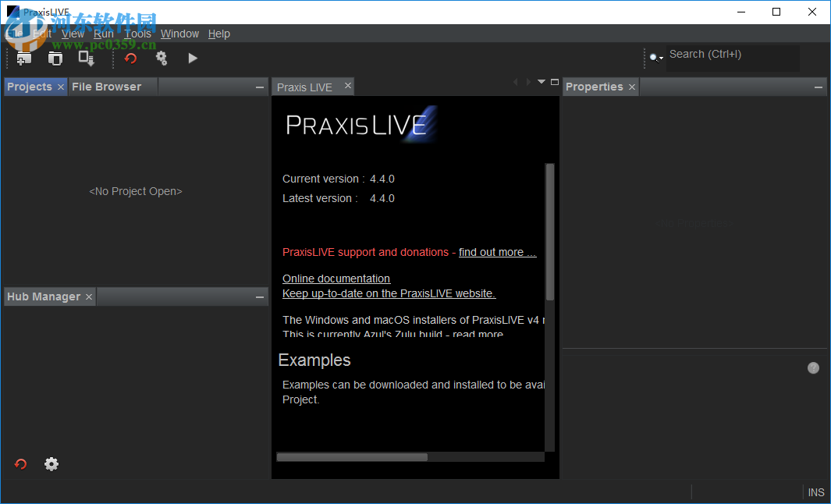Click the save-all documents toolbar icon
Screen dimensions: 831x504
coord(87,58)
